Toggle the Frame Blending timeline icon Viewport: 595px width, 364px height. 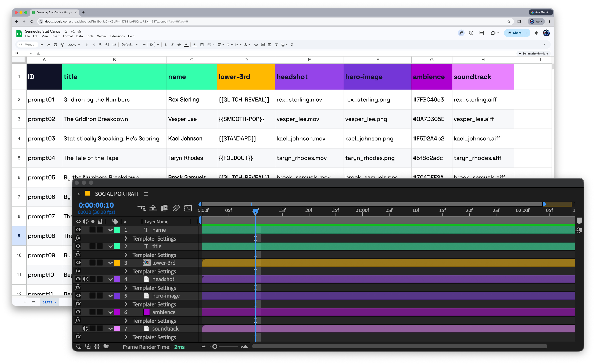164,208
